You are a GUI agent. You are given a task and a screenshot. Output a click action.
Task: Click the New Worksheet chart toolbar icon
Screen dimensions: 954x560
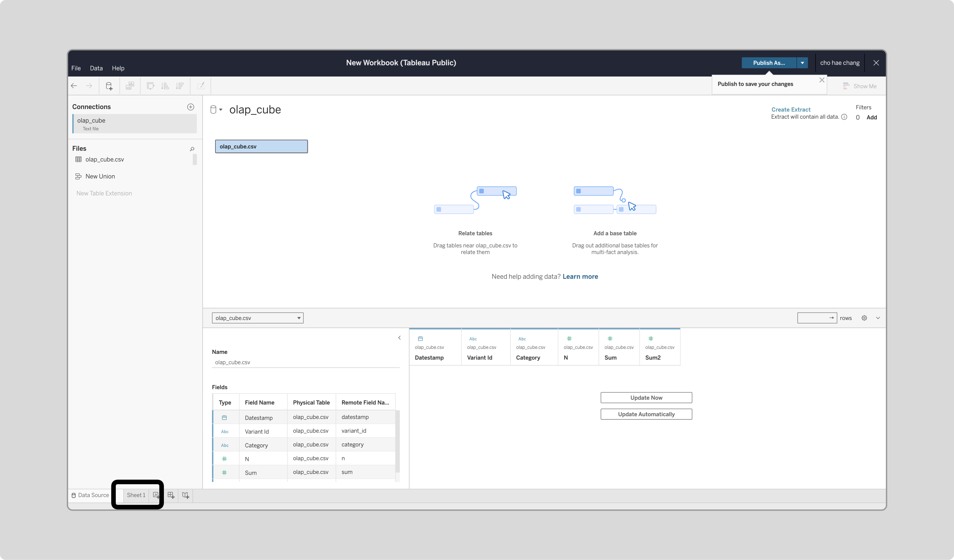point(130,86)
